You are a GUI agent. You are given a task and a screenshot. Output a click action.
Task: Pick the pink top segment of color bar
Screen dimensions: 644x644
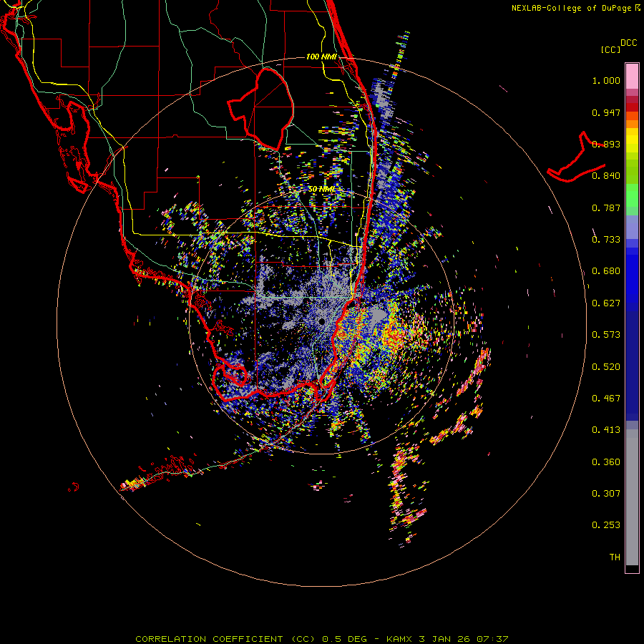(632, 76)
